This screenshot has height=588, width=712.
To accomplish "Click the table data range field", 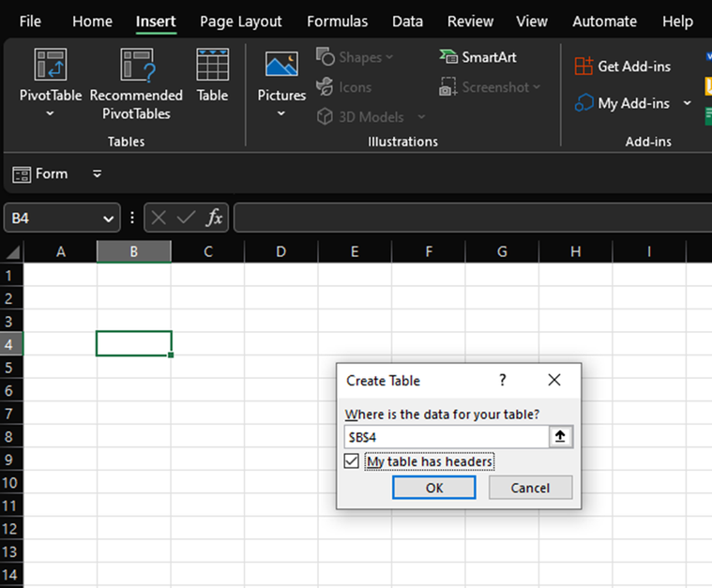I will 447,437.
